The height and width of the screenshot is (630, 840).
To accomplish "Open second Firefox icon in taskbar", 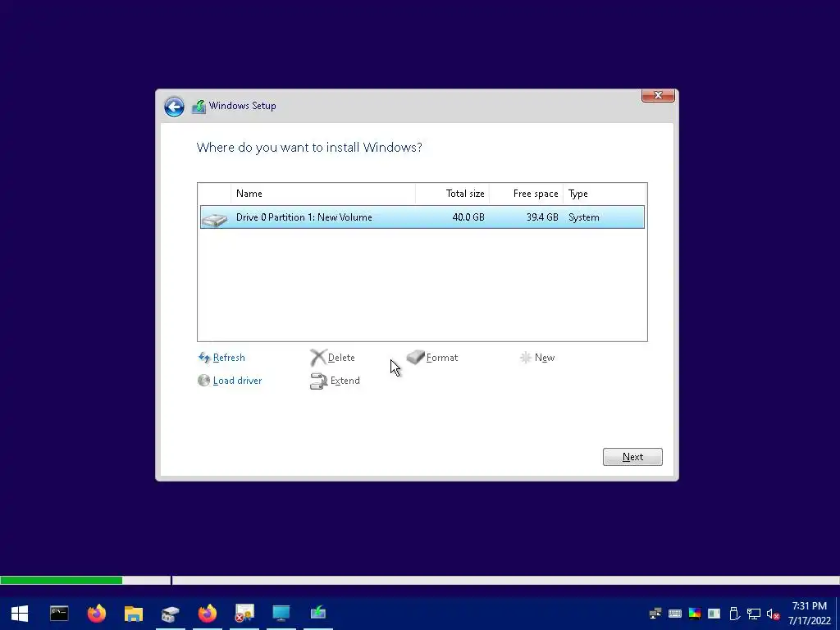I will pos(208,614).
